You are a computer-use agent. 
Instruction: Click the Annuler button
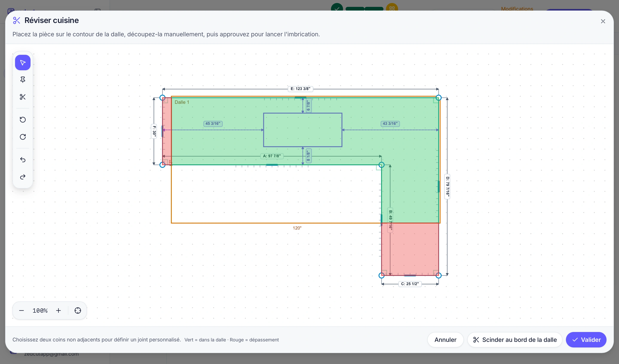tap(445, 340)
